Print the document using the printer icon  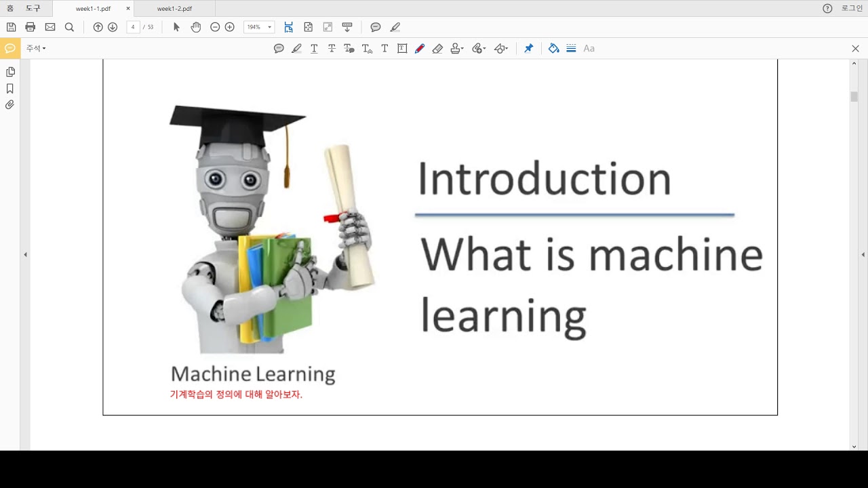pyautogui.click(x=30, y=27)
